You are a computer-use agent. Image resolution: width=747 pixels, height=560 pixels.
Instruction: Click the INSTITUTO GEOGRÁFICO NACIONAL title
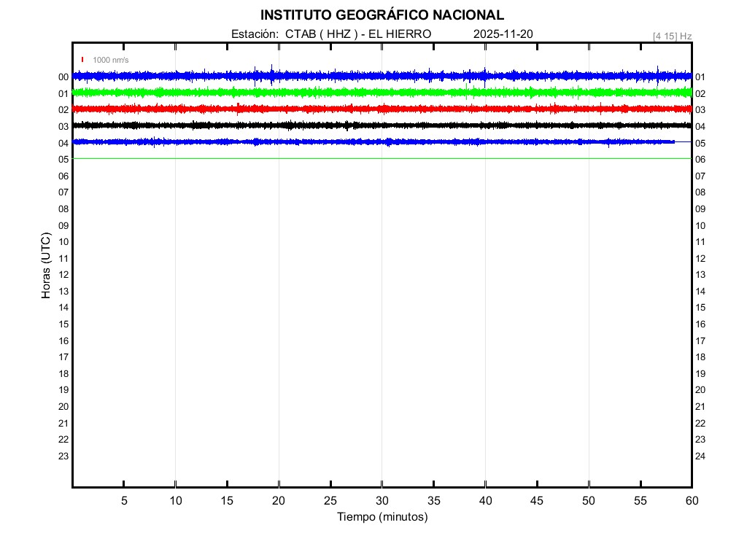point(382,15)
